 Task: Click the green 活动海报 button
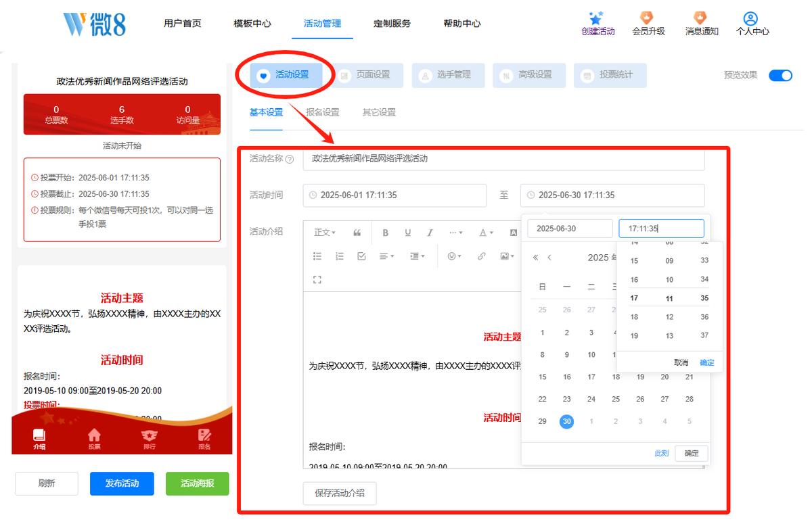(x=198, y=483)
